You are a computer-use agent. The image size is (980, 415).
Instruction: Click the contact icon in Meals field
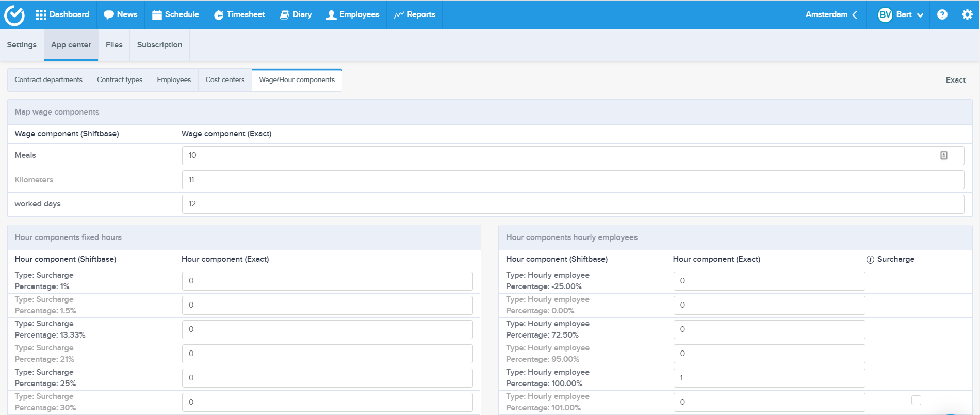[944, 155]
